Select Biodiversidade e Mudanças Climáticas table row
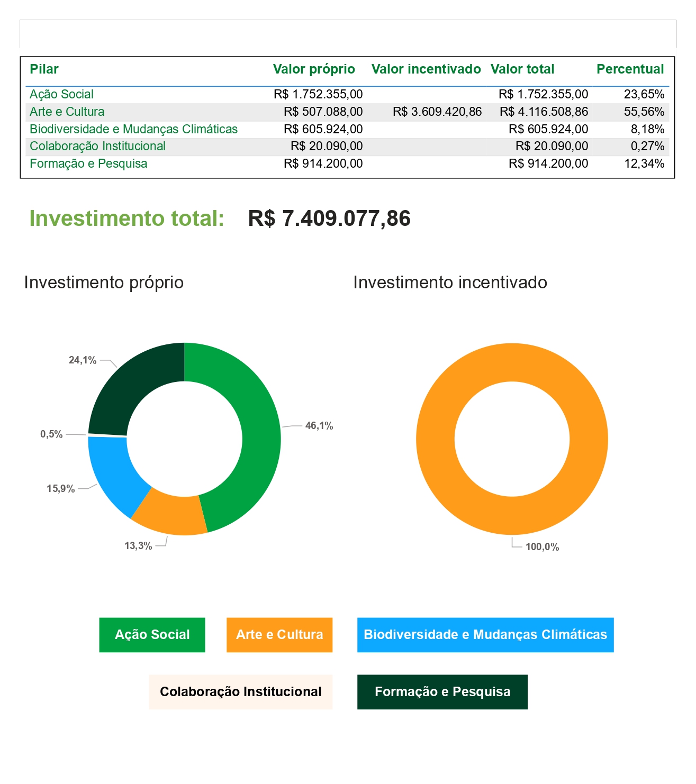 tap(133, 130)
